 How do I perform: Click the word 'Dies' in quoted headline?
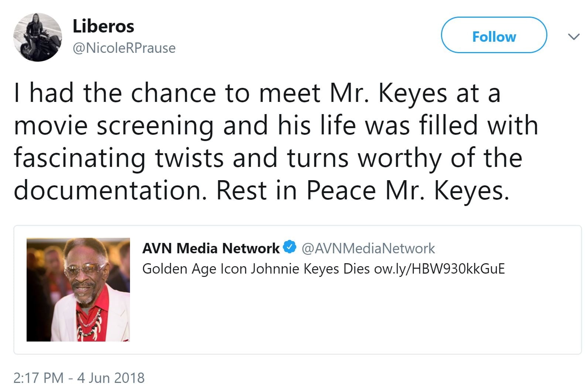356,269
